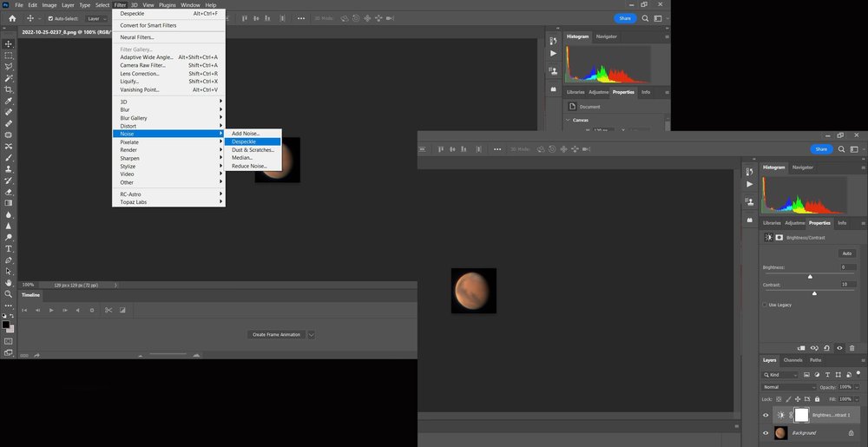Select the Move tool in left toolbar
This screenshot has height=447, width=868.
coord(9,43)
